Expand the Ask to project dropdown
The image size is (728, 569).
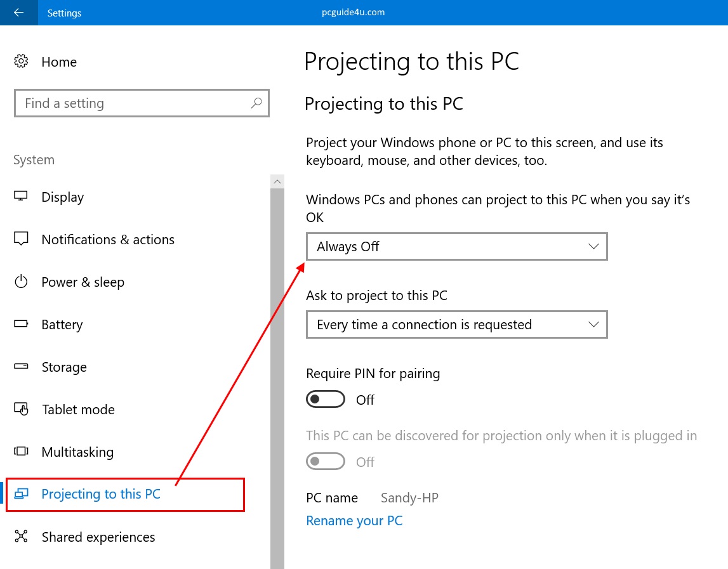(456, 325)
